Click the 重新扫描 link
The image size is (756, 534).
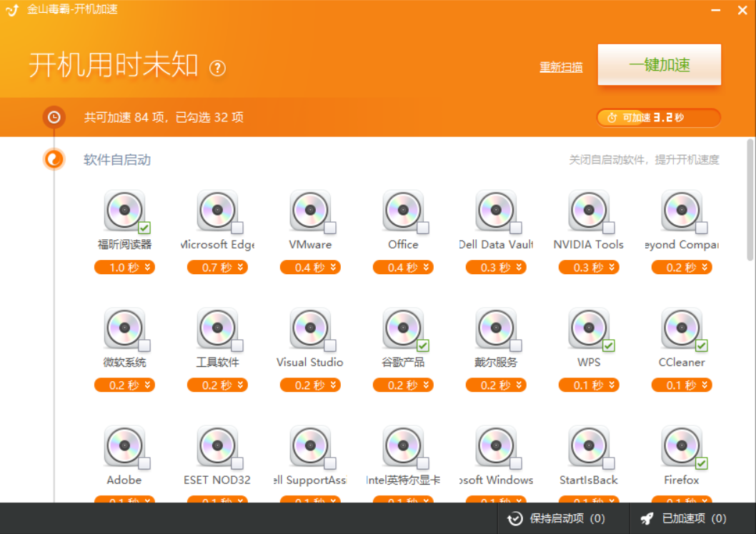(561, 67)
